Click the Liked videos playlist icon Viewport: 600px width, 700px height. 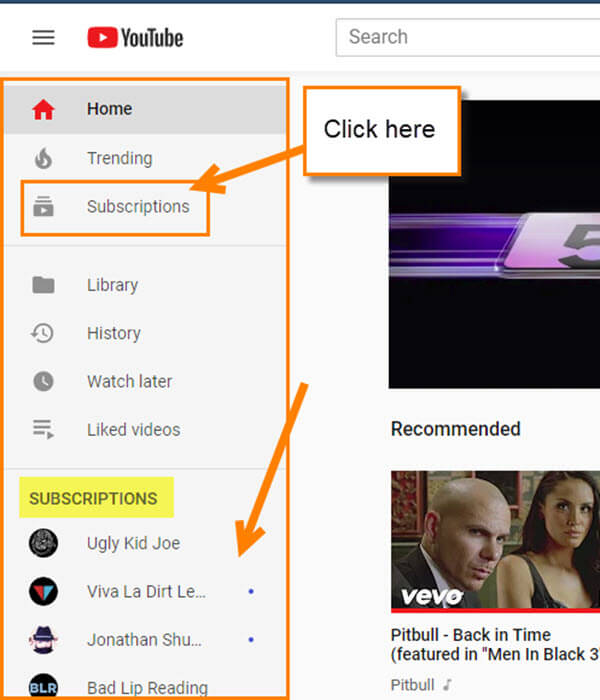point(43,429)
